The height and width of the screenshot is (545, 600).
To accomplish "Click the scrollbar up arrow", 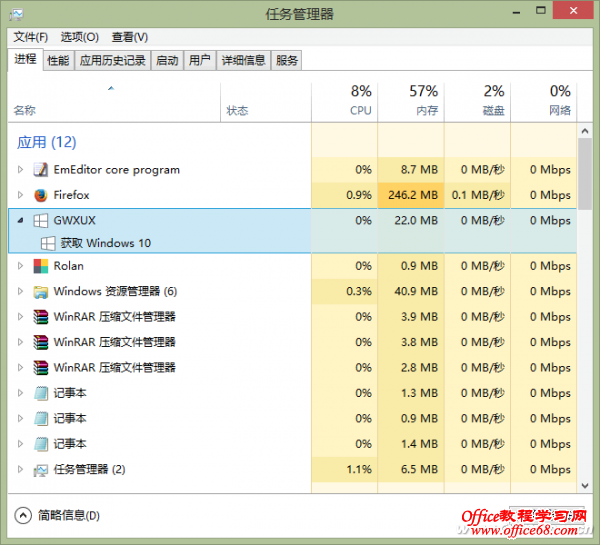I will [x=585, y=131].
